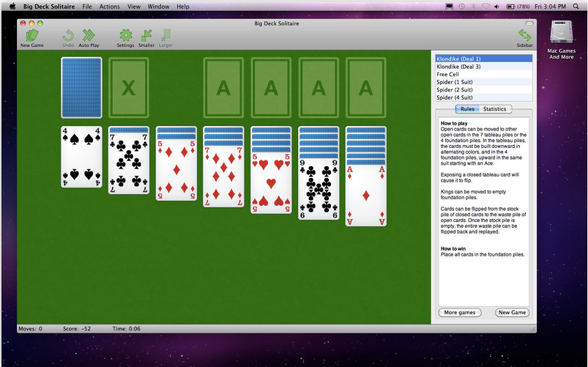Click the 9 of clubs card
588x367 pixels.
coord(319,190)
